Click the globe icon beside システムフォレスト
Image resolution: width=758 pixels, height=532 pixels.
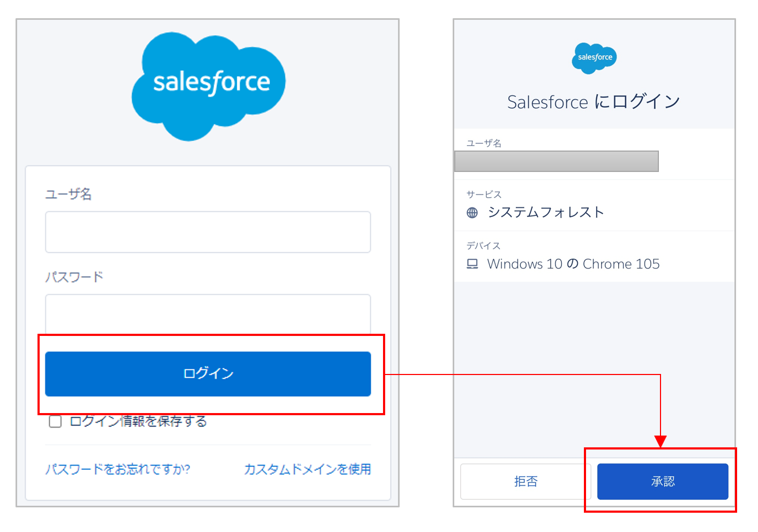472,213
